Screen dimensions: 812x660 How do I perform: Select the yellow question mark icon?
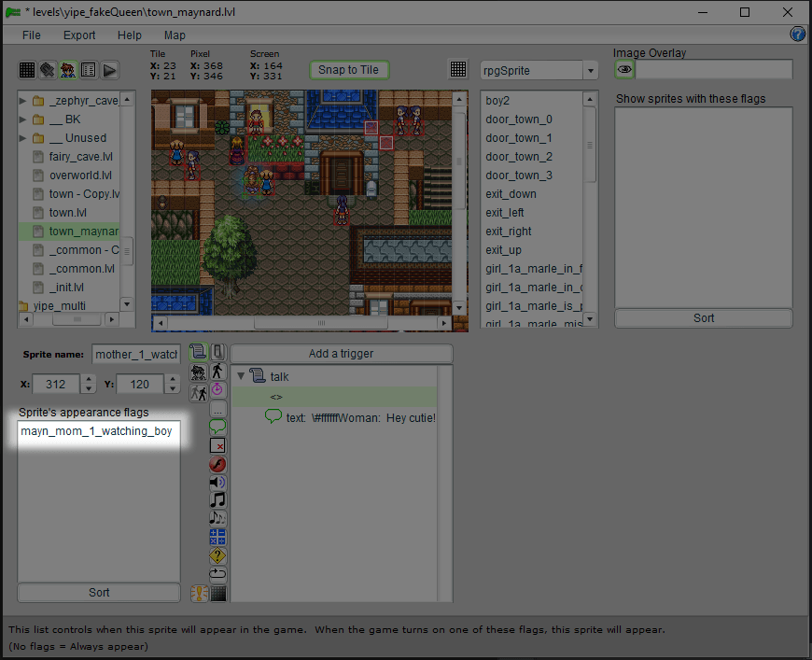[217, 556]
